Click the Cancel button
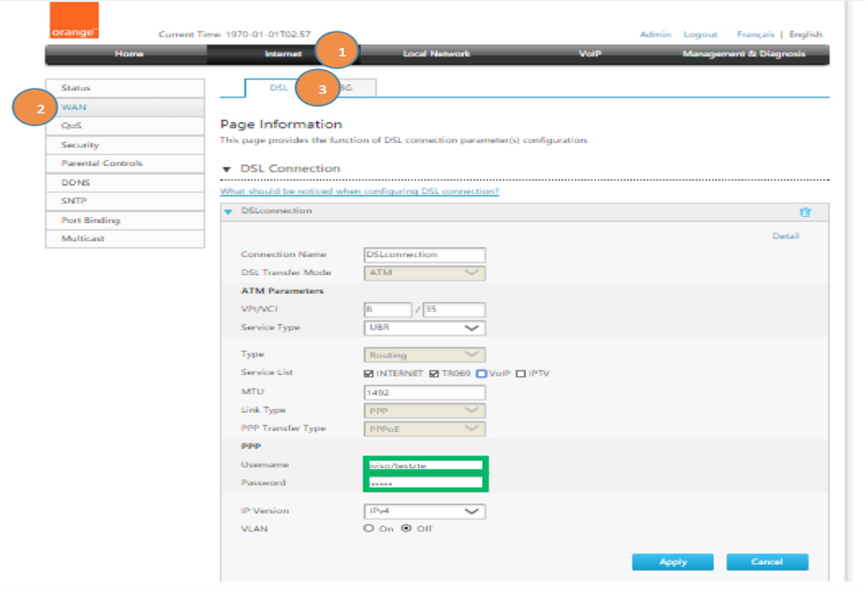Image resolution: width=865 pixels, height=592 pixels. pyautogui.click(x=767, y=562)
